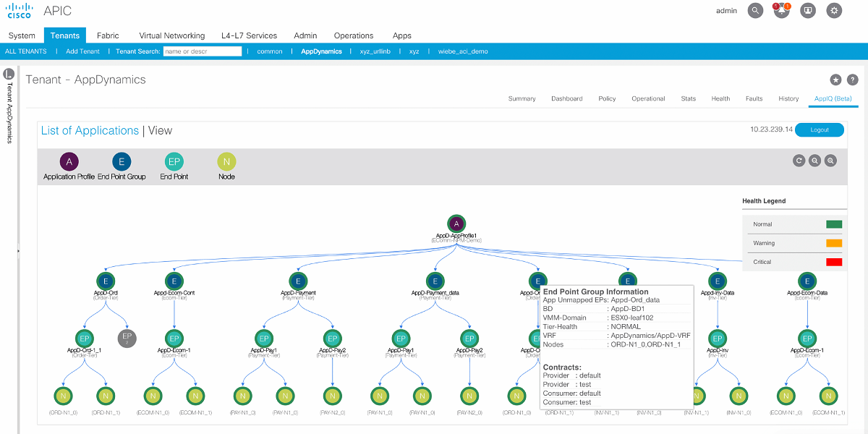868x434 pixels.
Task: Click the AppD-Payment end point group node
Action: click(x=298, y=281)
